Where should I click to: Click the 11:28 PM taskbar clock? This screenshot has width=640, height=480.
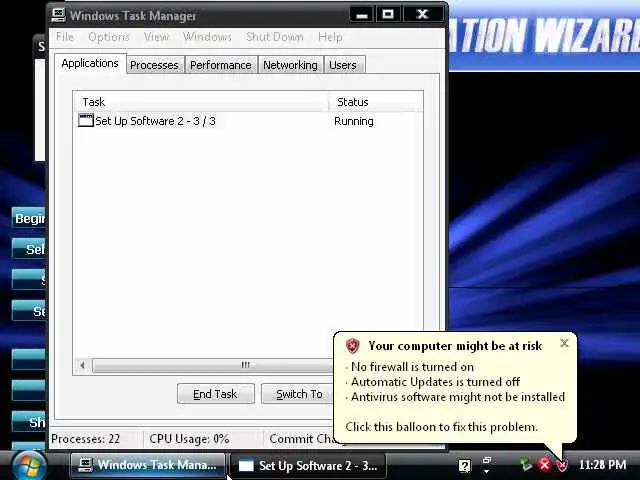point(602,464)
